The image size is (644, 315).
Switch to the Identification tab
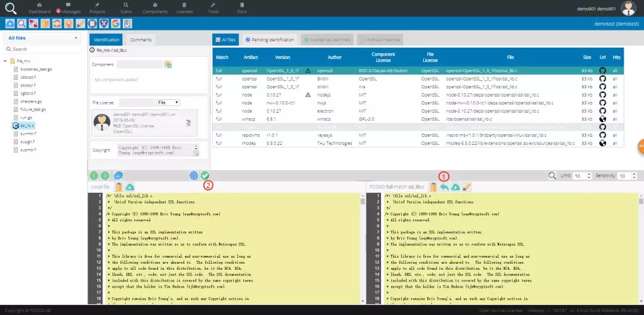point(106,40)
